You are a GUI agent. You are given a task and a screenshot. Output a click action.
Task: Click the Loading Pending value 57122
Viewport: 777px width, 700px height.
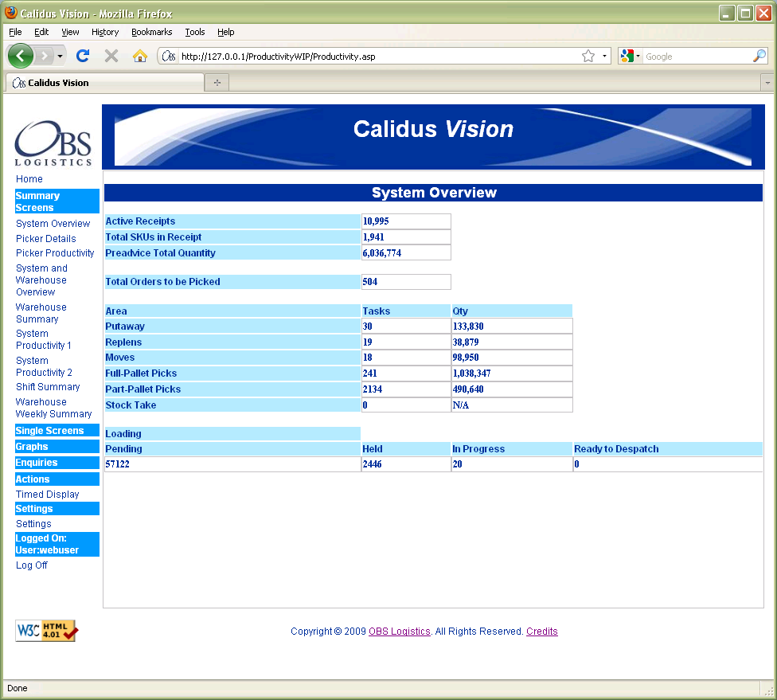coord(232,464)
